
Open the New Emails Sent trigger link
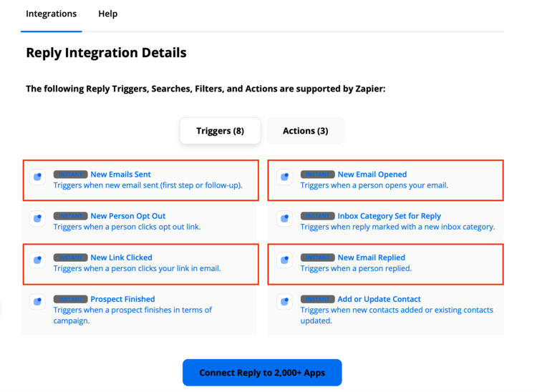(120, 175)
